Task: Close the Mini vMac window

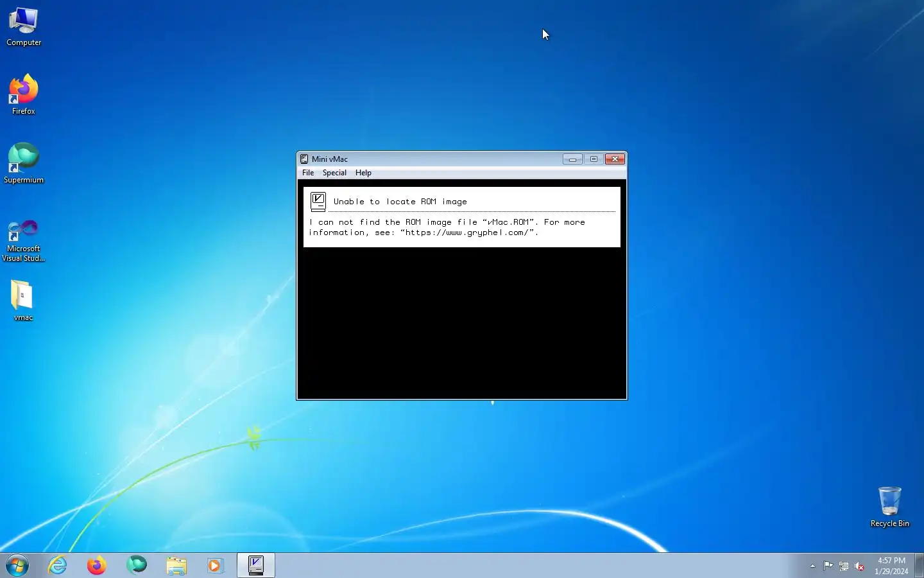Action: (x=615, y=159)
